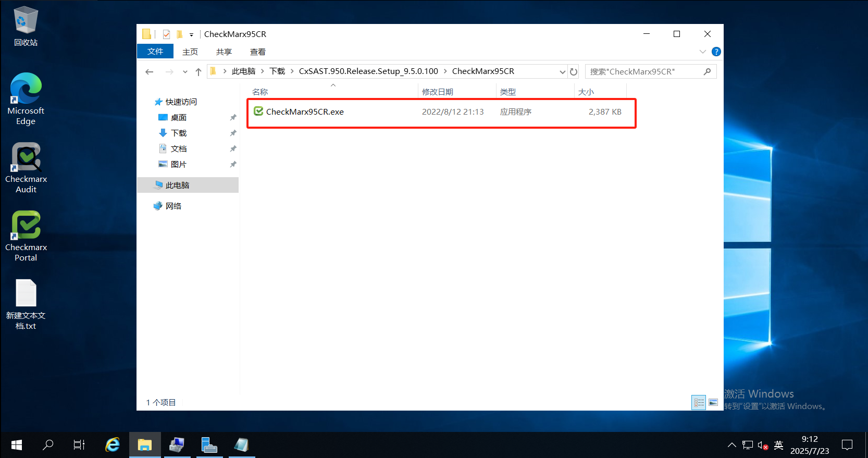Image resolution: width=868 pixels, height=458 pixels.
Task: Open Task View on the taskbar
Action: pyautogui.click(x=79, y=445)
